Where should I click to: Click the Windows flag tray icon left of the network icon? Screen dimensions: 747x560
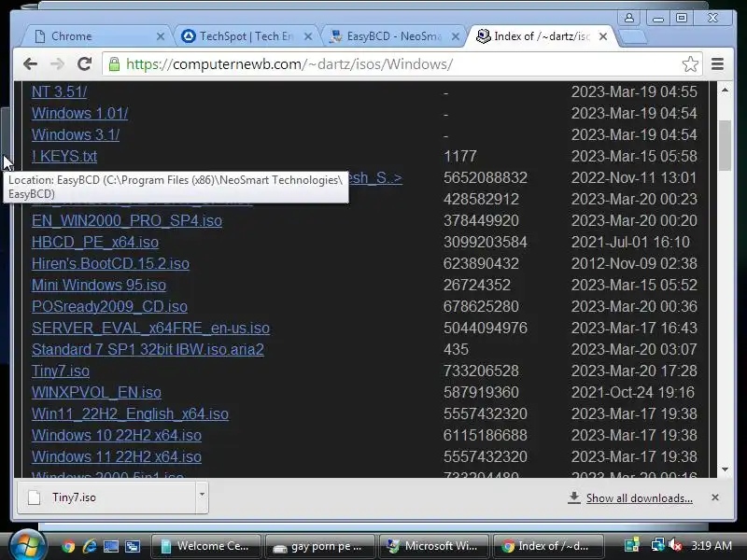[x=632, y=545]
